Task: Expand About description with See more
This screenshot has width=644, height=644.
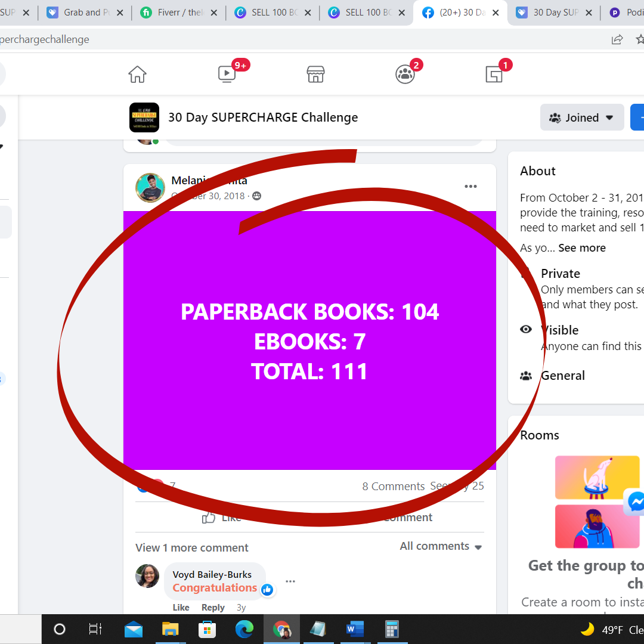Action: point(581,248)
